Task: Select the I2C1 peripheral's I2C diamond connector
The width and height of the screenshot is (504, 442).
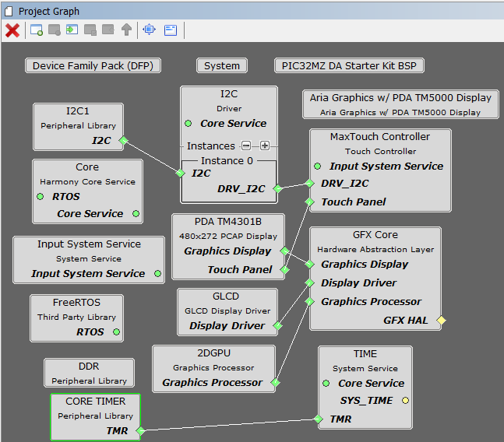Action: pyautogui.click(x=123, y=141)
